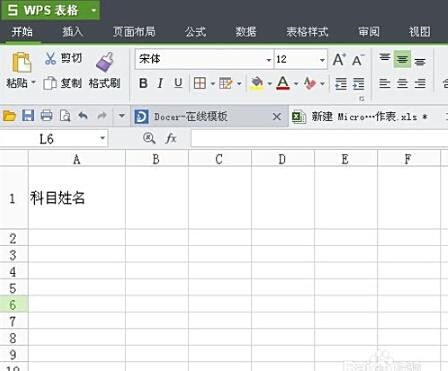Cut selection with the scissors icon

pyautogui.click(x=50, y=59)
